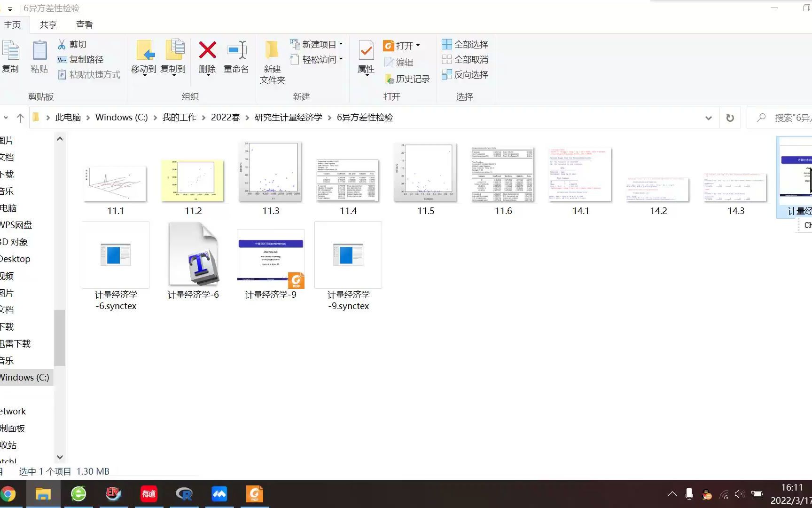Click the navigation pane scroll up arrow
Viewport: 812px width, 508px height.
(x=60, y=139)
